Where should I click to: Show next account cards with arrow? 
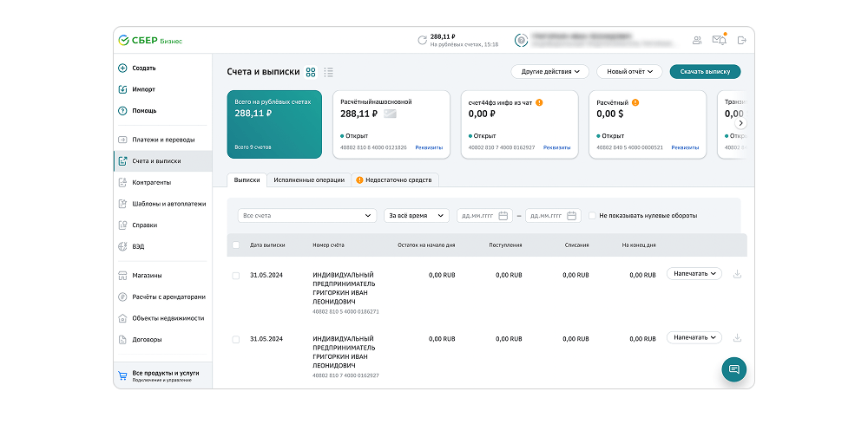point(741,123)
